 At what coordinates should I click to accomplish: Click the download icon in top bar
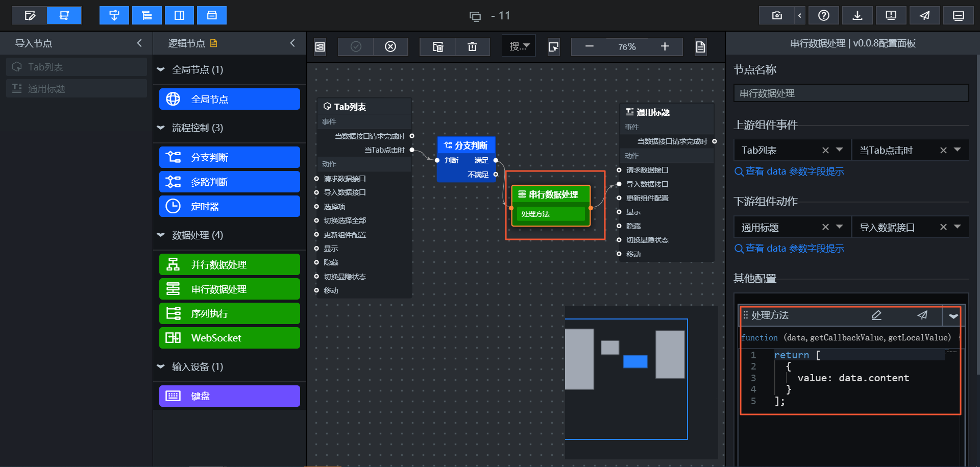click(857, 15)
